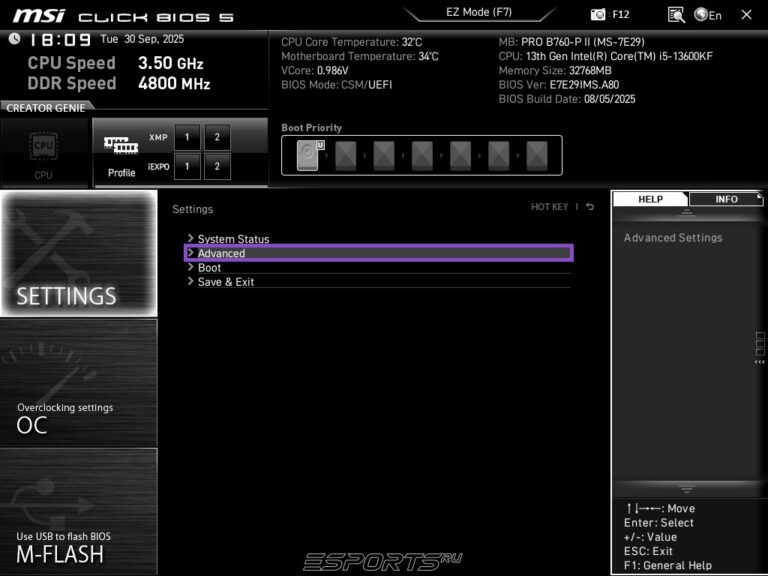Switch to the INFO tab
The image size is (768, 576).
[x=726, y=199]
